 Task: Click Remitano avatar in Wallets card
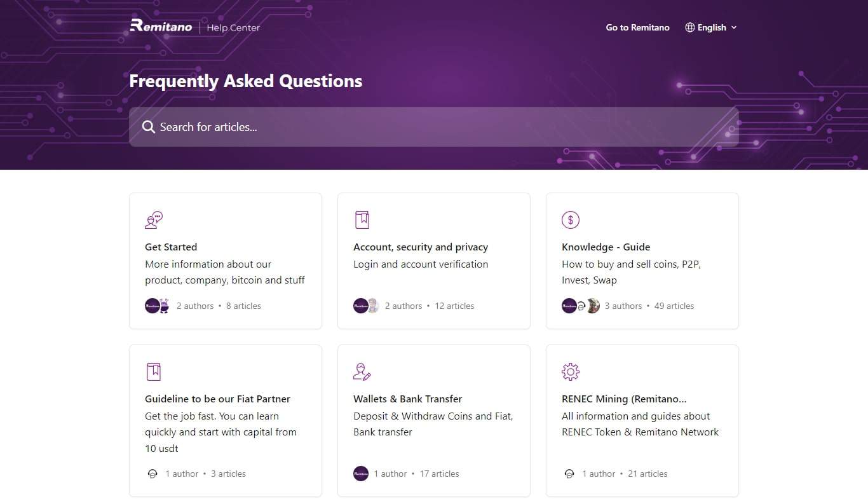[x=361, y=474]
